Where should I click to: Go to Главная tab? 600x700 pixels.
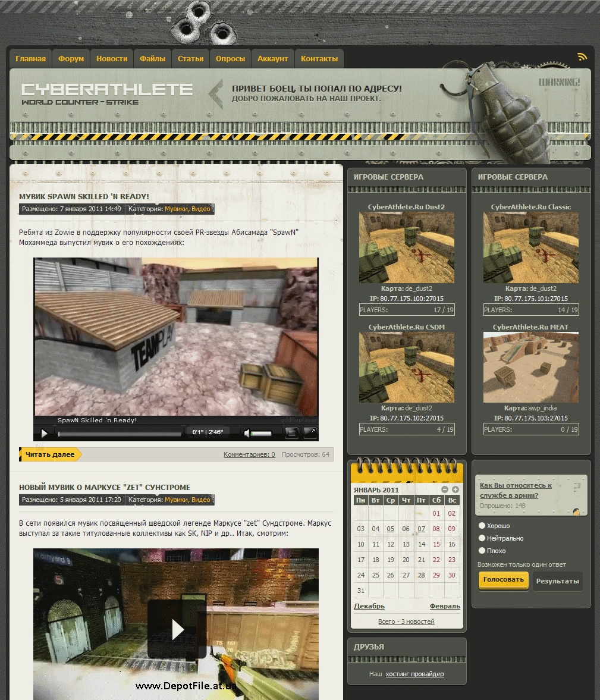pyautogui.click(x=30, y=58)
